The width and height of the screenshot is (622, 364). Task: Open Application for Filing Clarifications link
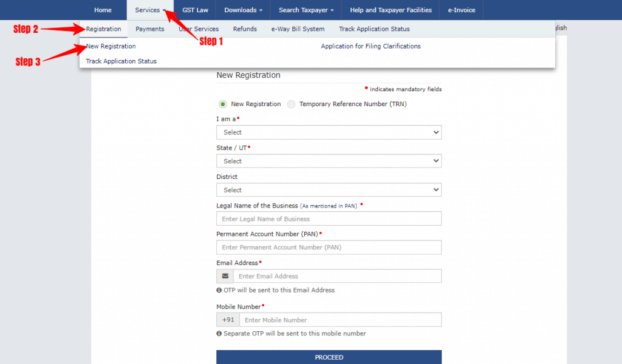(371, 46)
